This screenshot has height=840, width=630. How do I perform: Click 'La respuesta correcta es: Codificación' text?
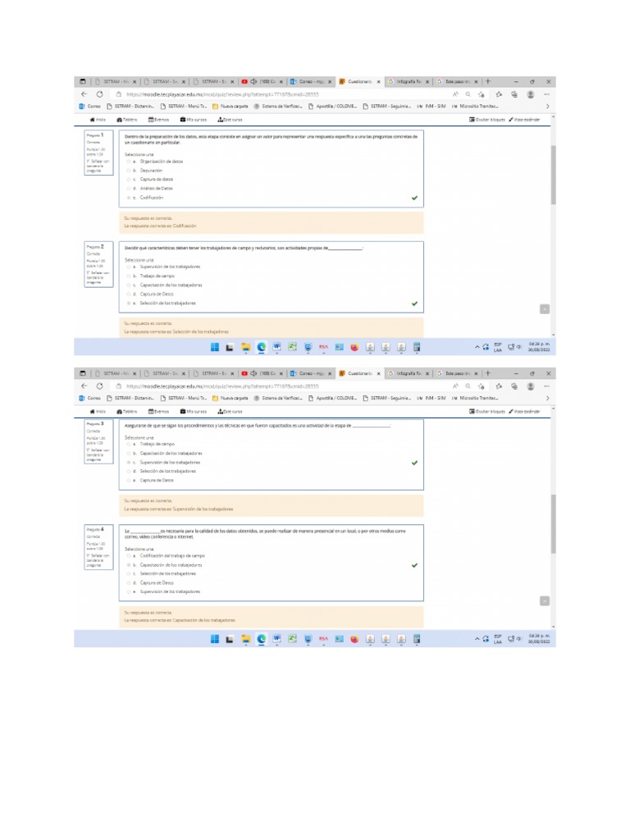point(160,226)
